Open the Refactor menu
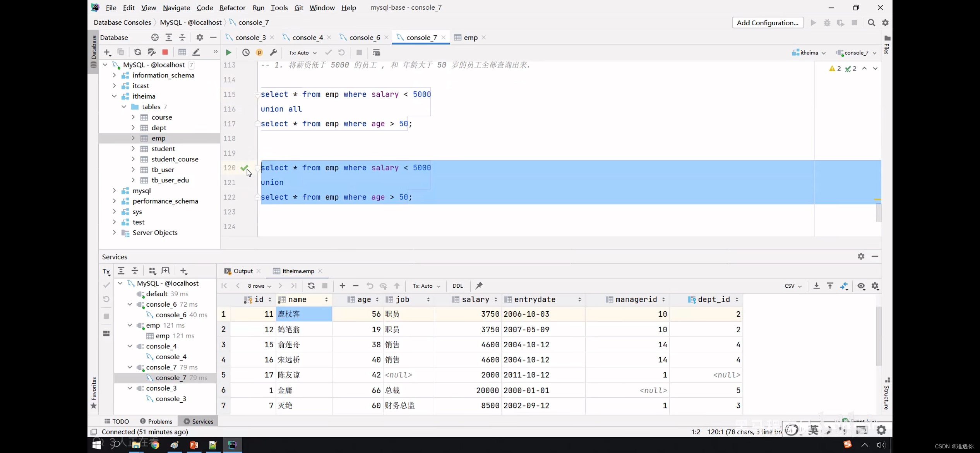The height and width of the screenshot is (453, 980). point(232,7)
